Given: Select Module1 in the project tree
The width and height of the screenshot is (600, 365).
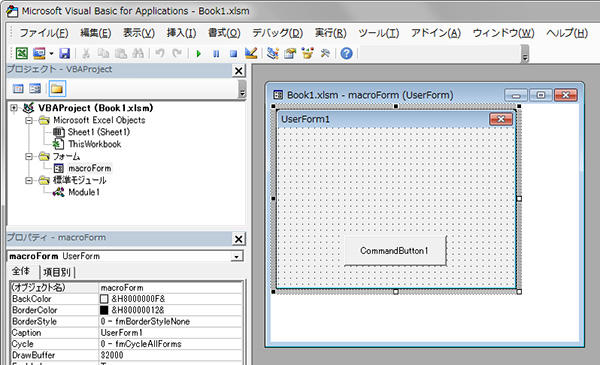Looking at the screenshot, I should click(84, 192).
